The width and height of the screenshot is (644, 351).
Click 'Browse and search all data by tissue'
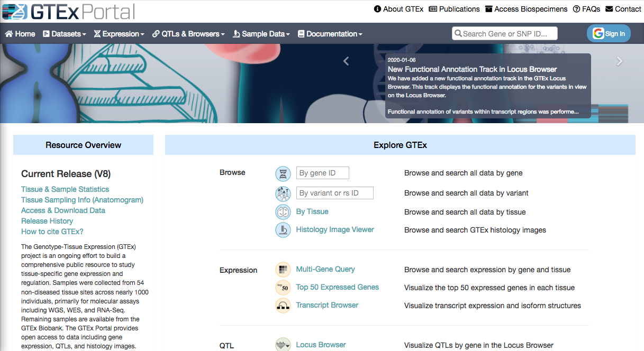(465, 212)
